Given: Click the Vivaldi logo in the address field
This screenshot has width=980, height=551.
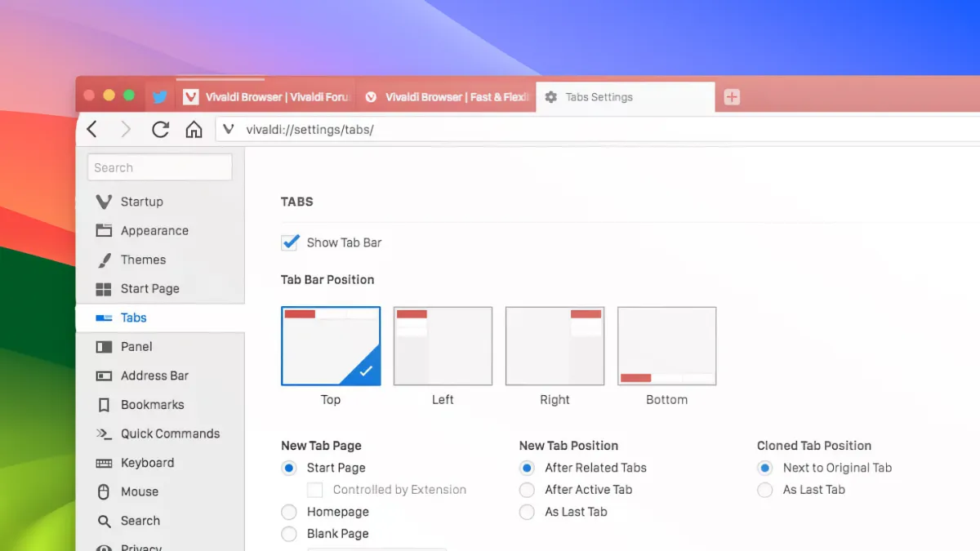Looking at the screenshot, I should (x=229, y=130).
